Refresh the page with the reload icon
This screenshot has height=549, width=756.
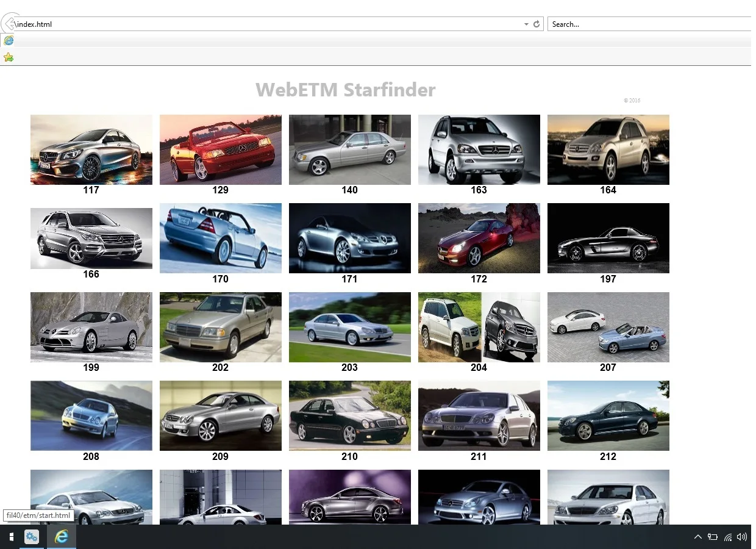537,24
